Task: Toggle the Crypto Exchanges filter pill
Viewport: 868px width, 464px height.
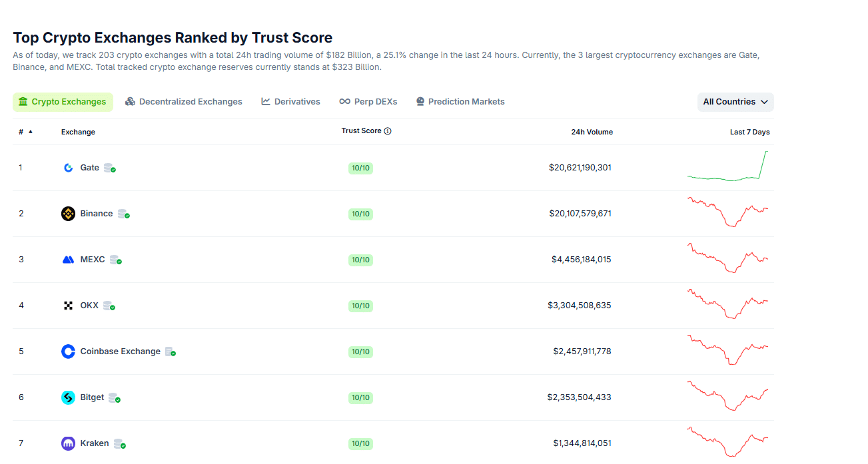Action: coord(63,101)
